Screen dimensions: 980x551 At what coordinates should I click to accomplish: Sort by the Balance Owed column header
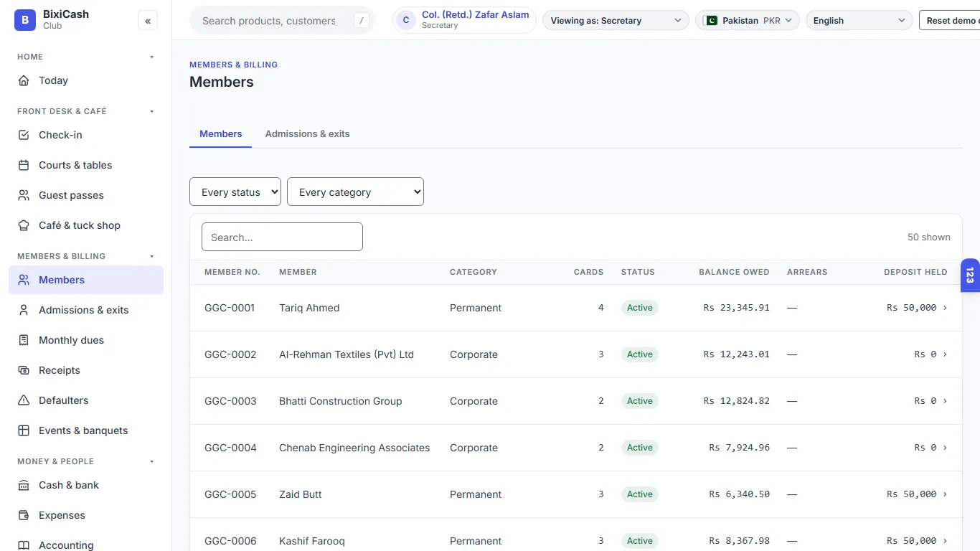coord(734,272)
